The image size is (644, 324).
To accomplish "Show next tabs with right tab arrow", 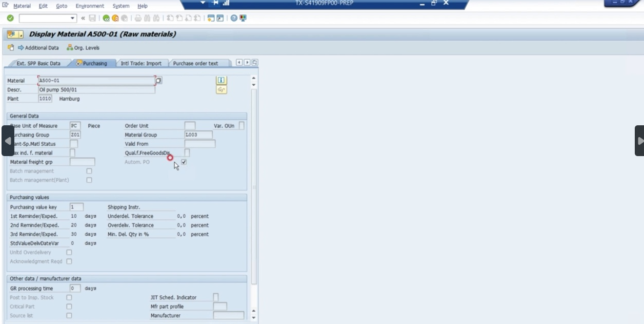I will (247, 63).
